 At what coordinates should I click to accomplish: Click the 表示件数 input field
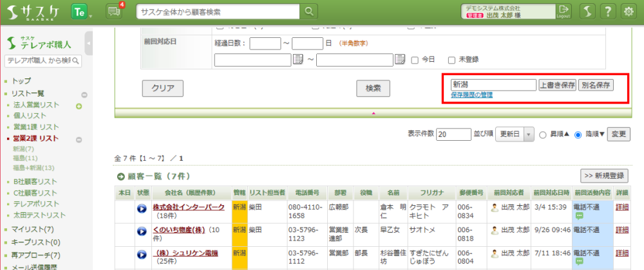point(453,134)
